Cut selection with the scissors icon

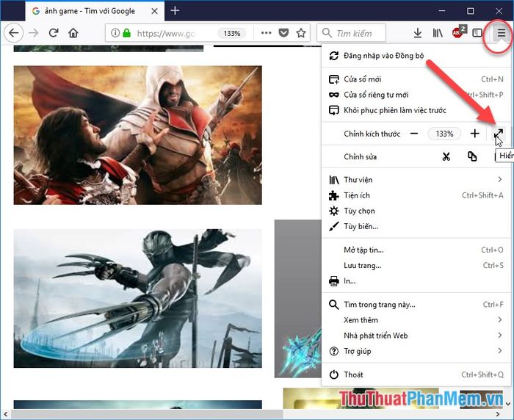point(446,156)
